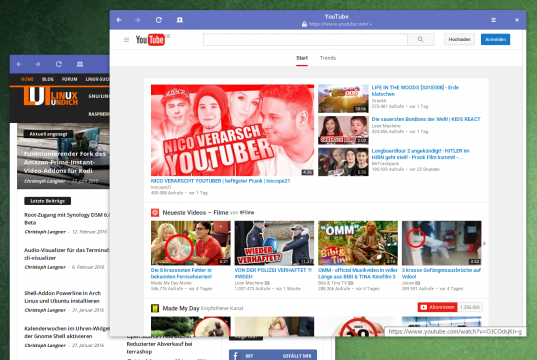Image resolution: width=537 pixels, height=360 pixels.
Task: Reload the YouTube page
Action: [159, 20]
